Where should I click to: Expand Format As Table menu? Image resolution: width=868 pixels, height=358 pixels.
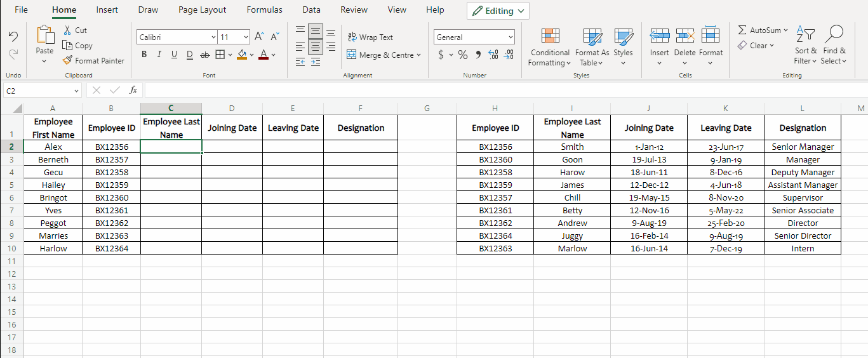(x=592, y=47)
